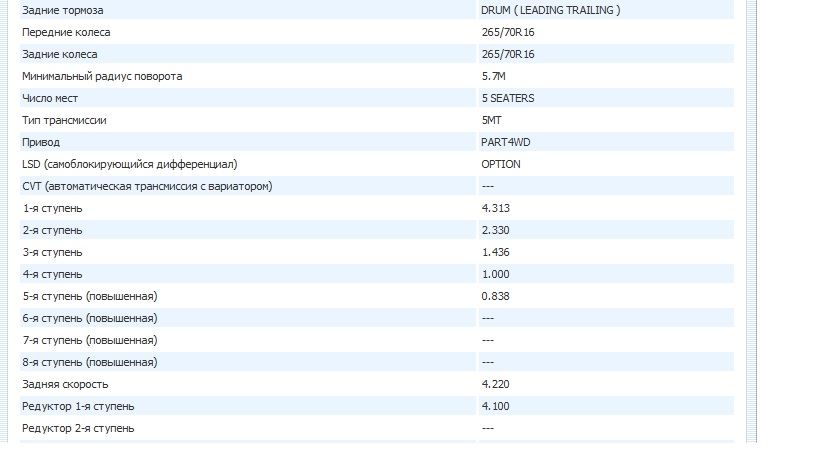Screen dimensions: 819x460
Task: Click the '5-я ступень (повышенная)' label
Action: (x=89, y=296)
